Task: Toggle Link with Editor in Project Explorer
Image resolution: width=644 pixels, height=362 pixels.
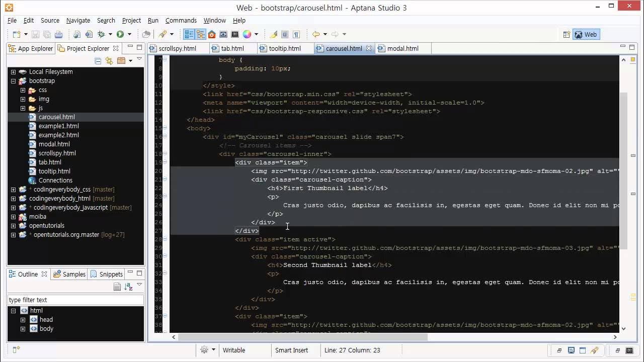Action: (109, 61)
